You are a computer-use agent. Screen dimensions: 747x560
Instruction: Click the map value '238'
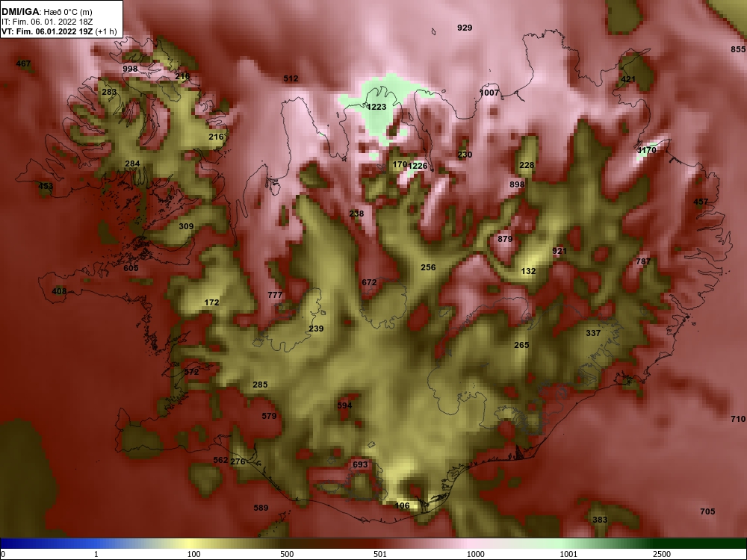coord(356,214)
